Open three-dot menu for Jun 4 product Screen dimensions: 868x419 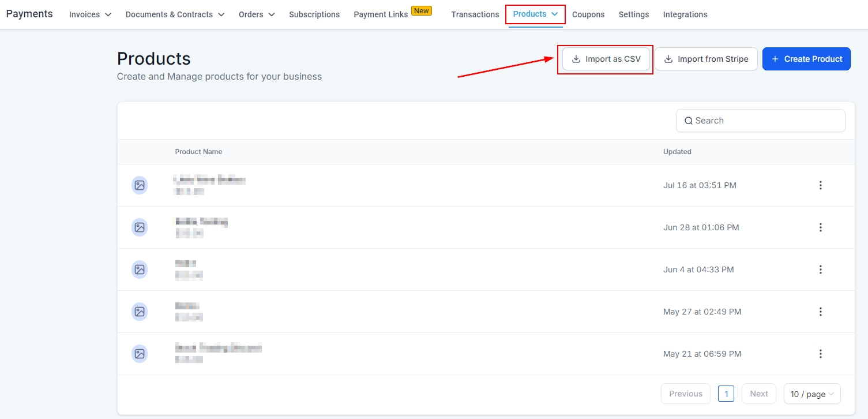click(x=820, y=270)
